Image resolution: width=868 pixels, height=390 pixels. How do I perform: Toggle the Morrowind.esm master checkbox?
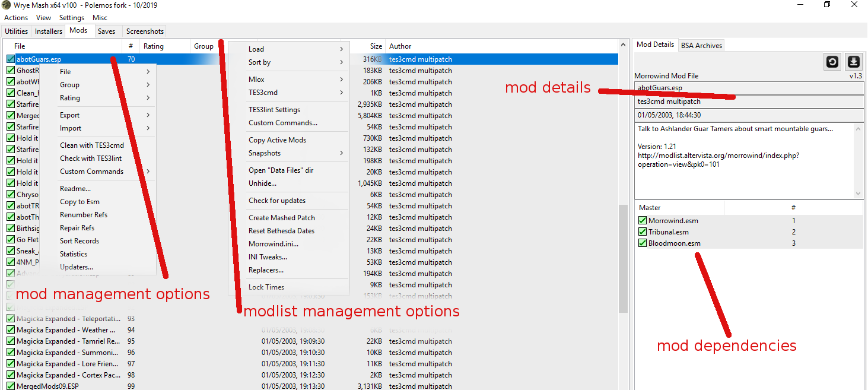[x=643, y=221]
